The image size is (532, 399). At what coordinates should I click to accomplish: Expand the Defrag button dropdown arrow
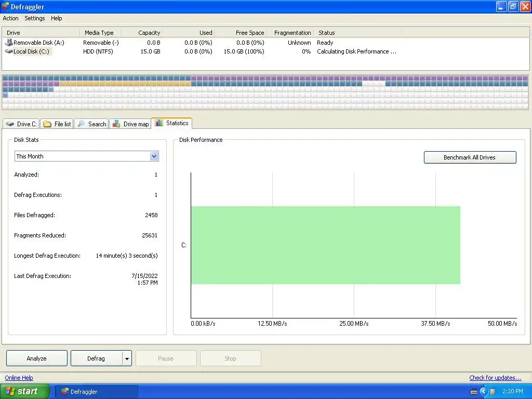pyautogui.click(x=127, y=358)
